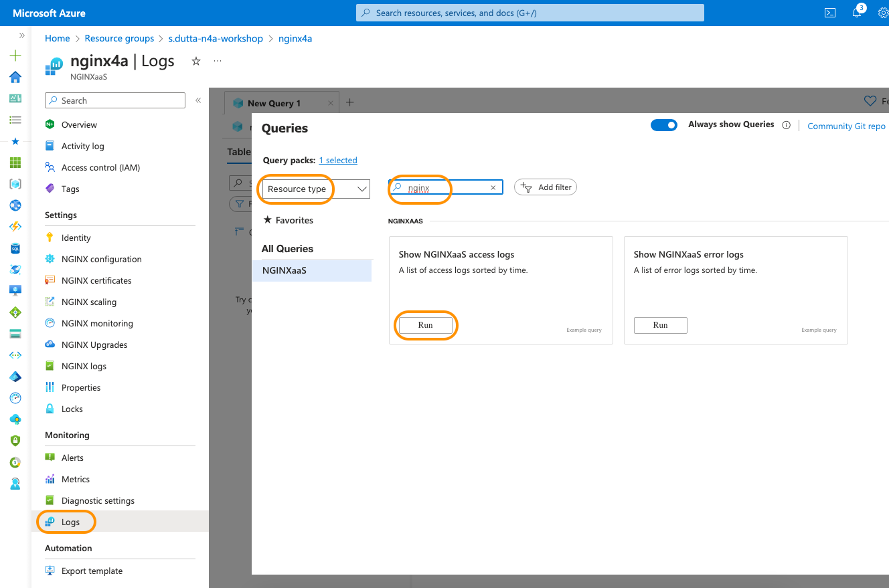Open NGINX monitoring menu item

[x=97, y=323]
